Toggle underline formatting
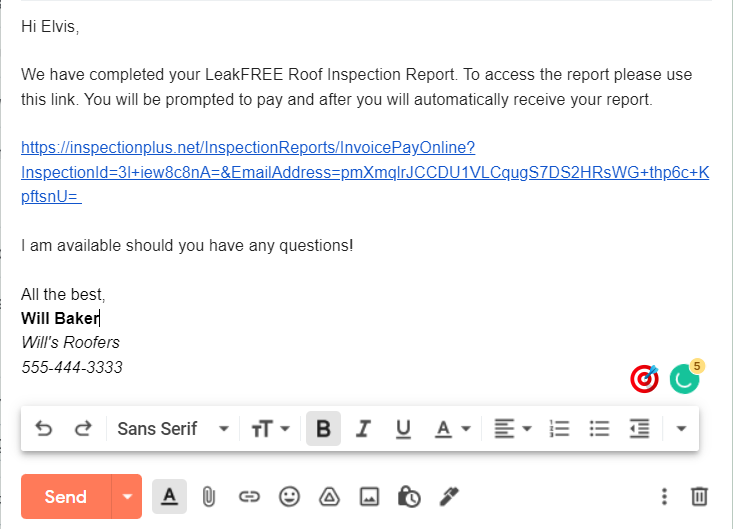 [x=403, y=429]
